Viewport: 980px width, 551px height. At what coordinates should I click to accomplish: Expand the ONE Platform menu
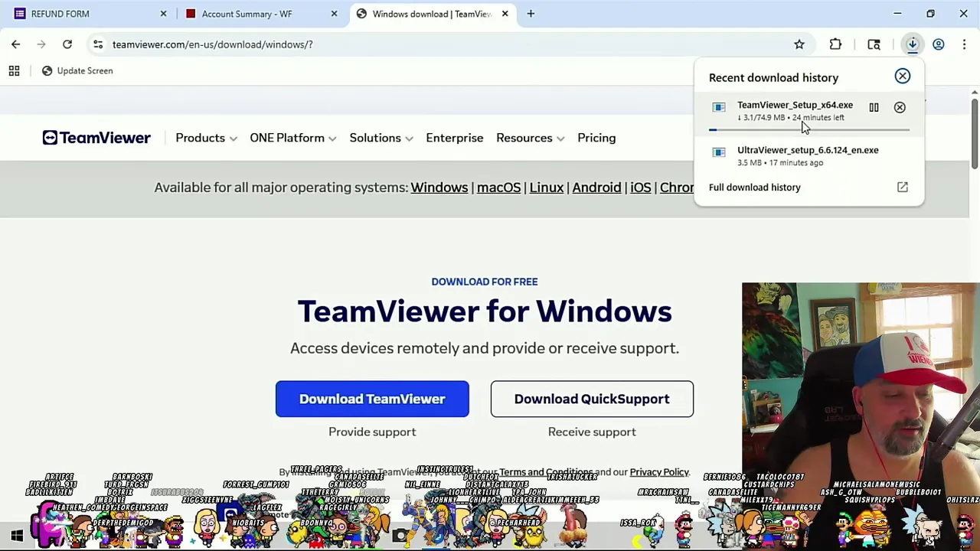[292, 138]
